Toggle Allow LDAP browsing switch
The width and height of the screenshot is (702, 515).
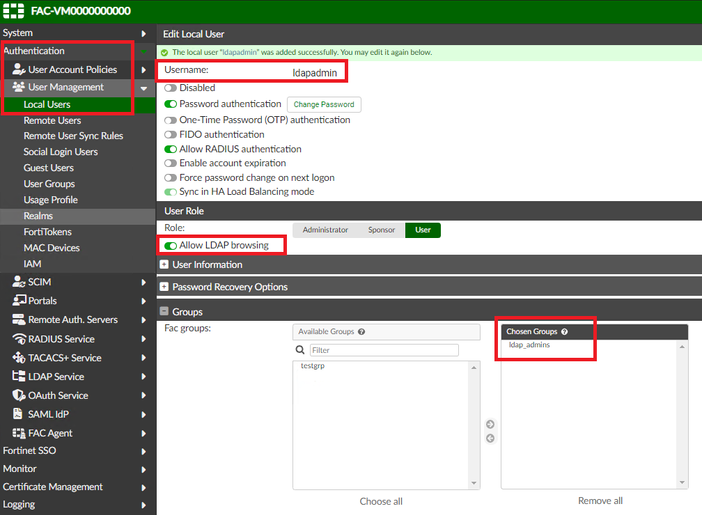point(170,245)
